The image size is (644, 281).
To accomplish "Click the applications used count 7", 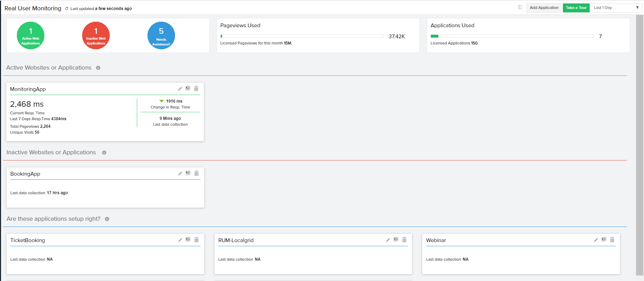I will tap(600, 37).
